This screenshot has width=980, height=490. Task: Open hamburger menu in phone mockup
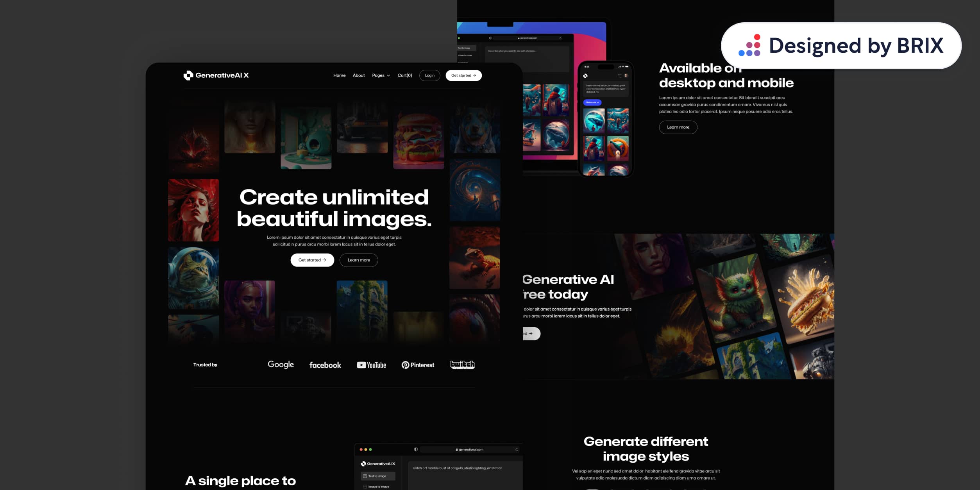click(619, 76)
